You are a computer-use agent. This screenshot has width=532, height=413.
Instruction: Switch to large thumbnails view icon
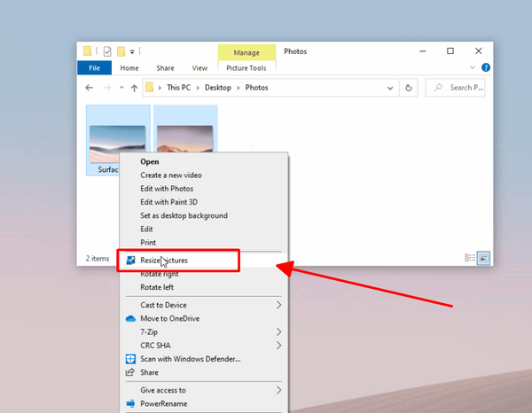click(483, 259)
